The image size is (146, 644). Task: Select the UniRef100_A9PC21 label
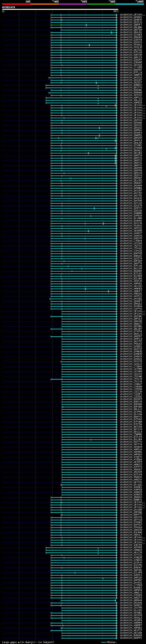click(x=131, y=98)
